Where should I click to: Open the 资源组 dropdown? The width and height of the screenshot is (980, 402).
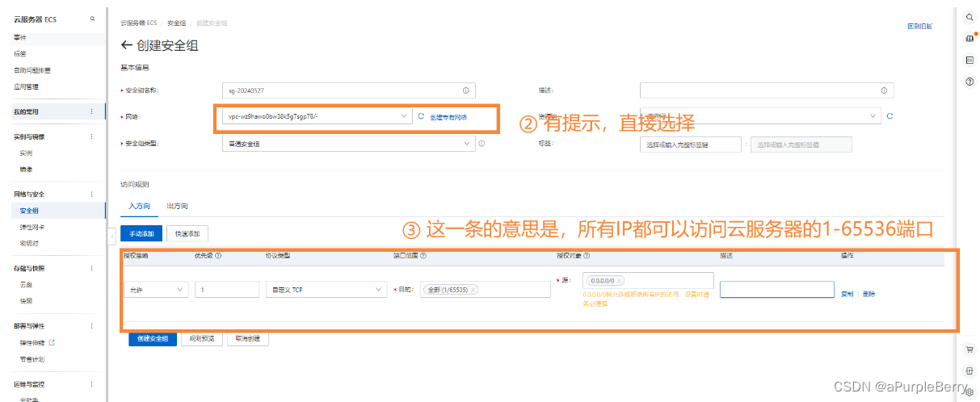point(759,116)
